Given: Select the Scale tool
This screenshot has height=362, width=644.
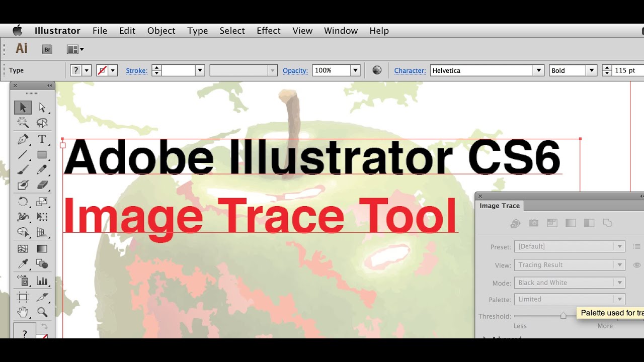Looking at the screenshot, I should (42, 202).
